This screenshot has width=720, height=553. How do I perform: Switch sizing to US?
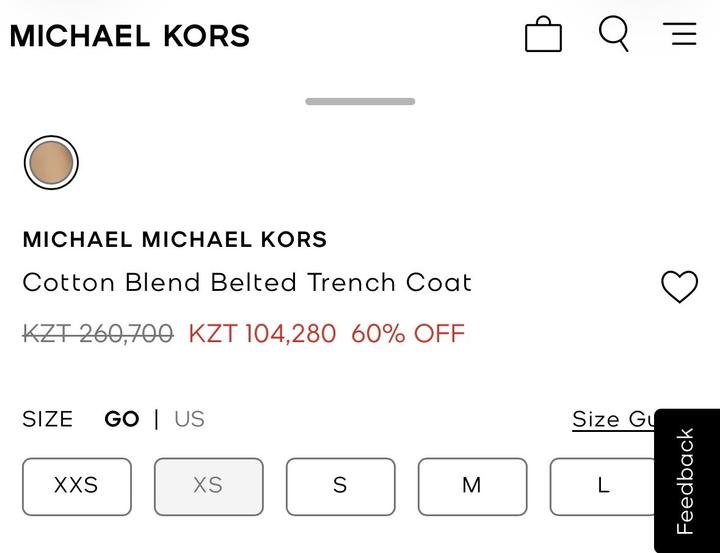pos(189,419)
